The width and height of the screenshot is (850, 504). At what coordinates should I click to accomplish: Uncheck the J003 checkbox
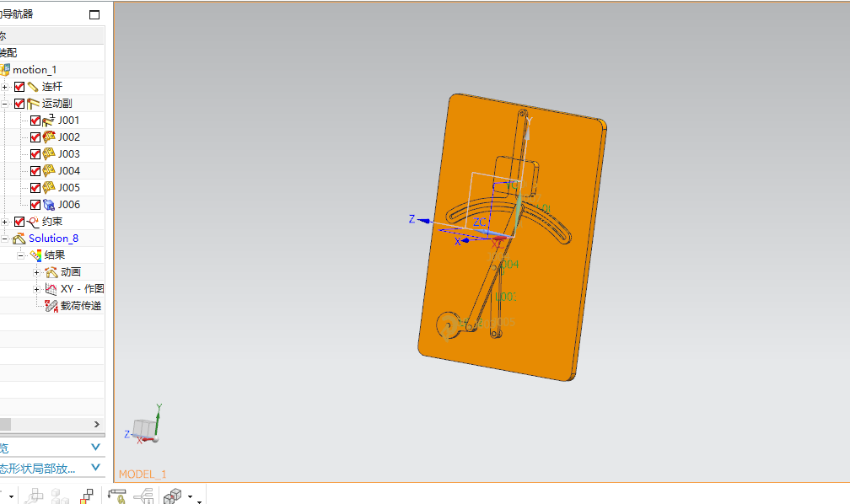point(35,154)
